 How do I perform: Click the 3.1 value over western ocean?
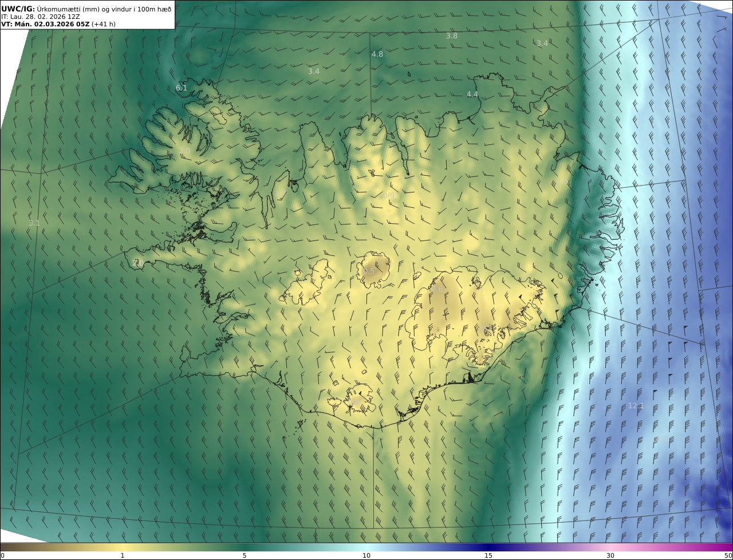click(34, 223)
